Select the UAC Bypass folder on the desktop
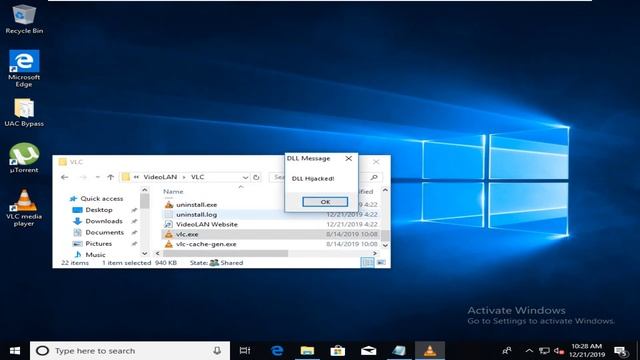The height and width of the screenshot is (360, 640). [24, 113]
